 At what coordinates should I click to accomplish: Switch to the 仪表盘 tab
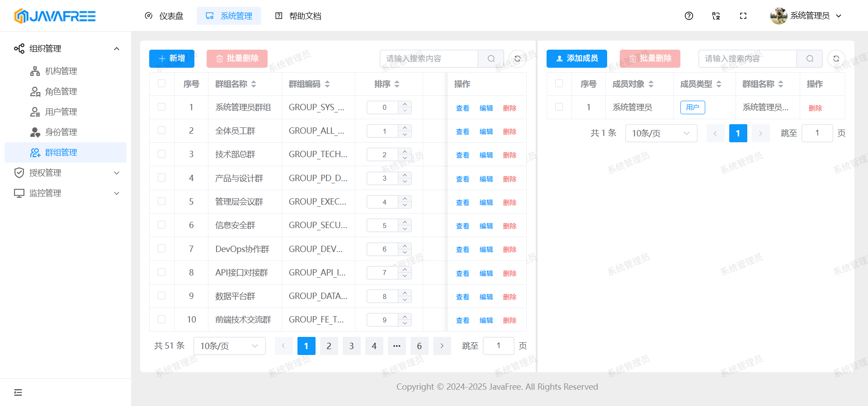pyautogui.click(x=164, y=16)
